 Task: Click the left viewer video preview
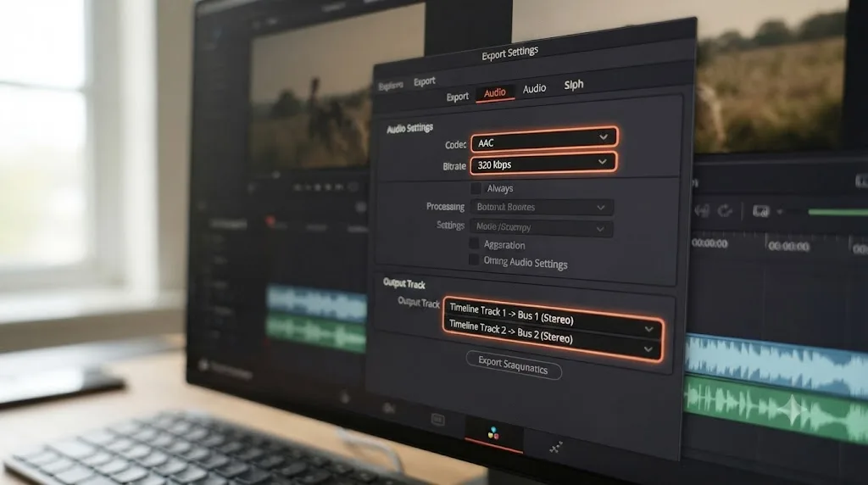(x=337, y=88)
